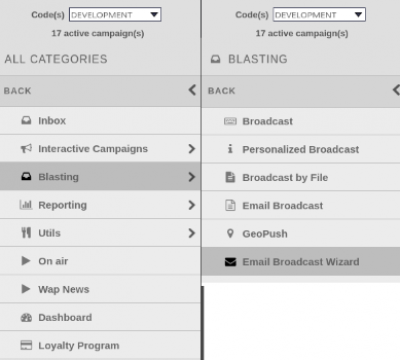Open the Wap News menu item
This screenshot has height=360, width=400.
pyautogui.click(x=100, y=289)
